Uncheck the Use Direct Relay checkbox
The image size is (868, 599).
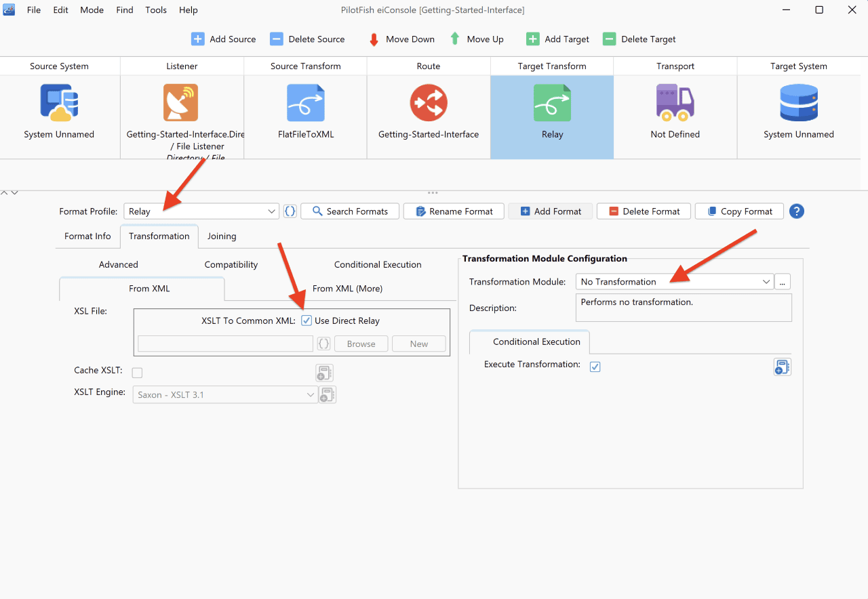(x=307, y=321)
